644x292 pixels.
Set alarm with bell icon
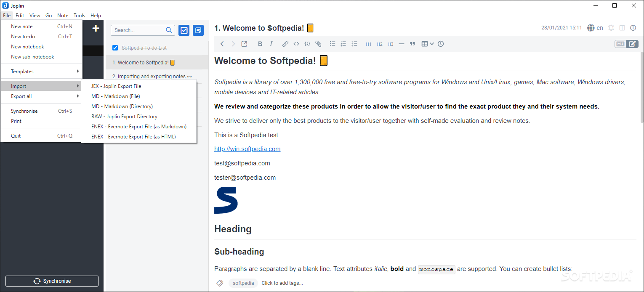pyautogui.click(x=611, y=28)
